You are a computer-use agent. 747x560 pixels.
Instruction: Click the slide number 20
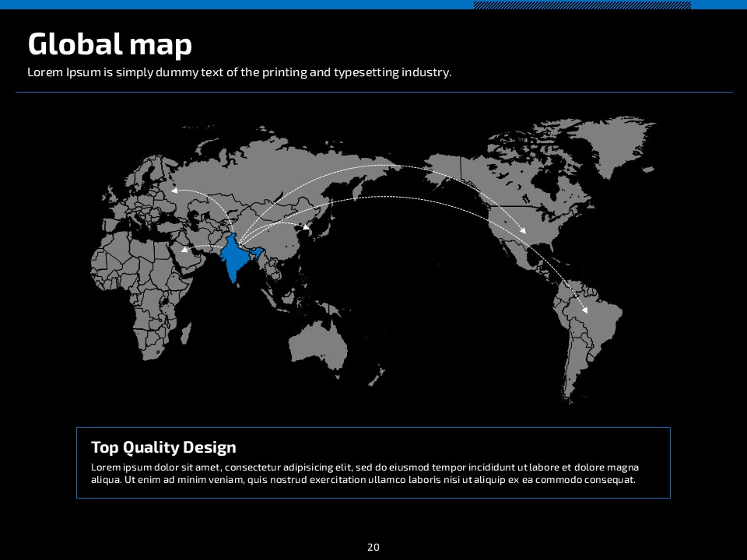point(373,548)
